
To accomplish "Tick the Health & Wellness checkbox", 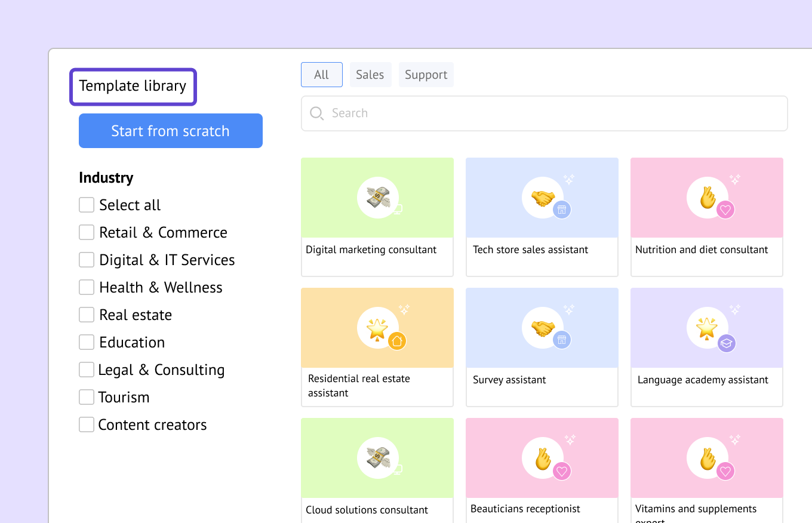I will pyautogui.click(x=87, y=287).
